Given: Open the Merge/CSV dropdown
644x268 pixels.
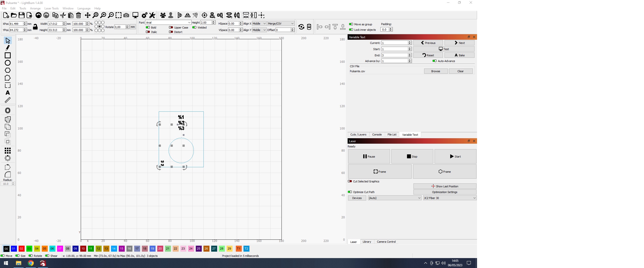Looking at the screenshot, I should 281,24.
